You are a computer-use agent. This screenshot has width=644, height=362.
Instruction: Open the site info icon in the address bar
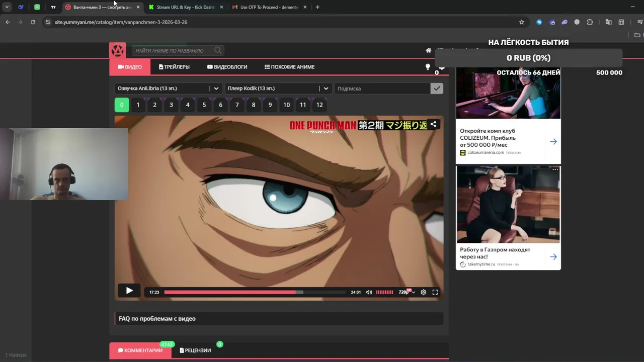(48, 22)
